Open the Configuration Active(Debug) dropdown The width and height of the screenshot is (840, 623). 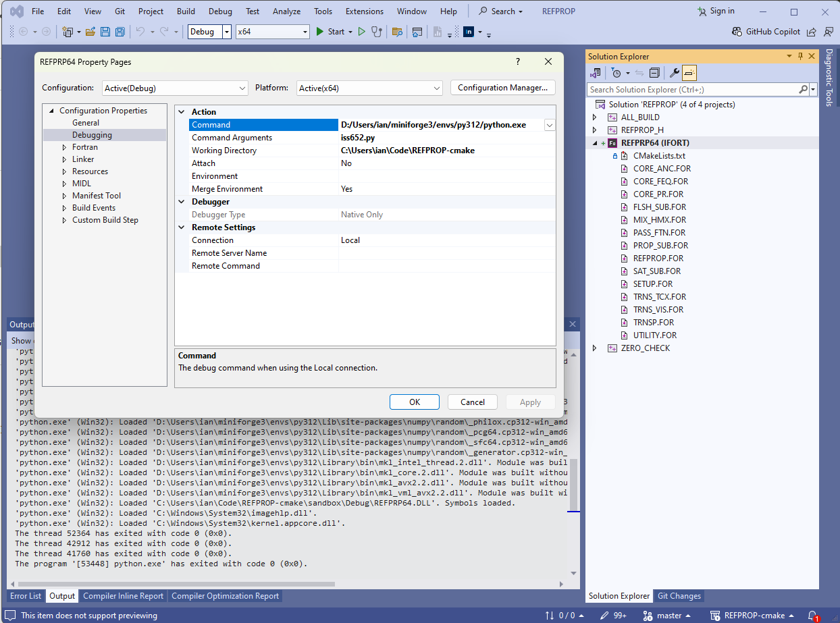[x=176, y=88]
